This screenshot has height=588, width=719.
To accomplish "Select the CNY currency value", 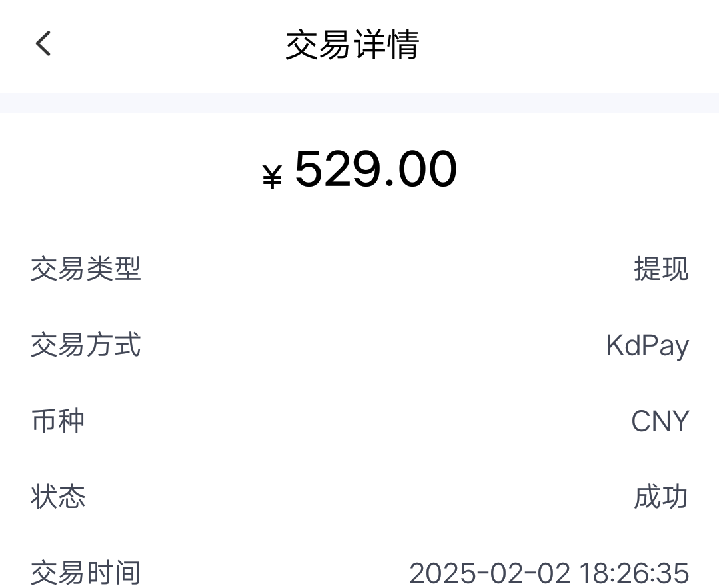I will [x=660, y=421].
